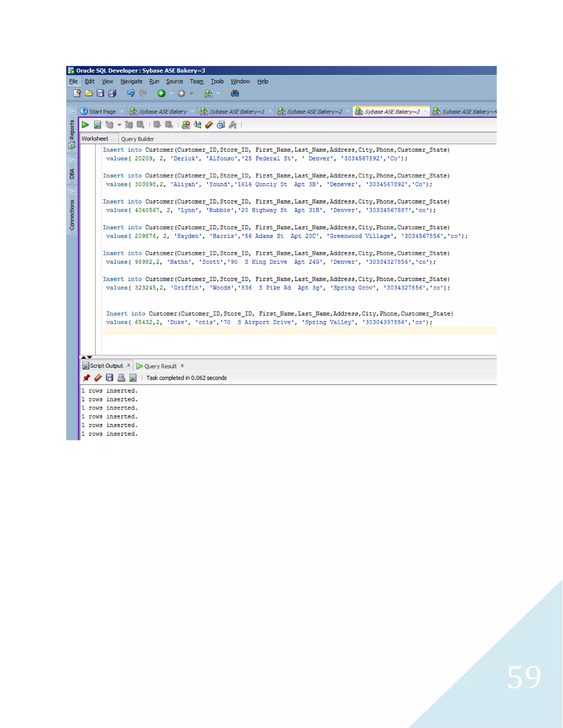The image size is (563, 728).
Task: Open the Navigate menu
Action: [x=131, y=81]
